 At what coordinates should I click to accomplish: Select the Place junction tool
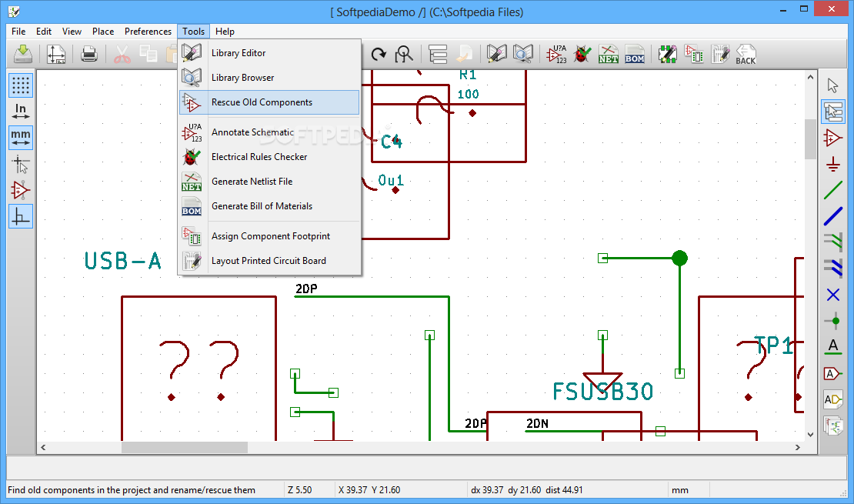click(832, 321)
